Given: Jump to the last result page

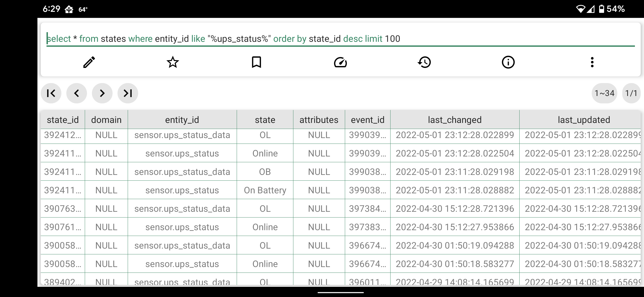Looking at the screenshot, I should point(127,93).
